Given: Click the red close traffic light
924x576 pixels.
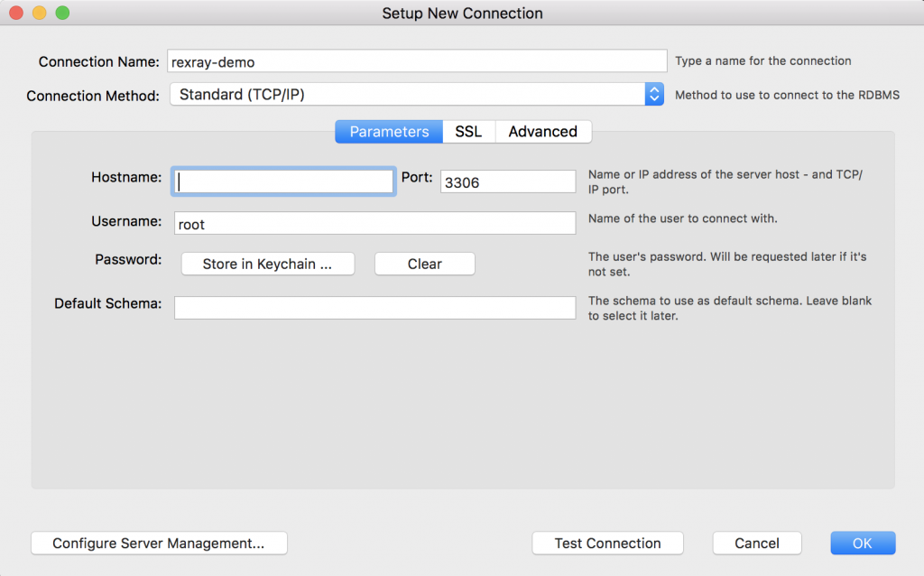Looking at the screenshot, I should [x=15, y=14].
